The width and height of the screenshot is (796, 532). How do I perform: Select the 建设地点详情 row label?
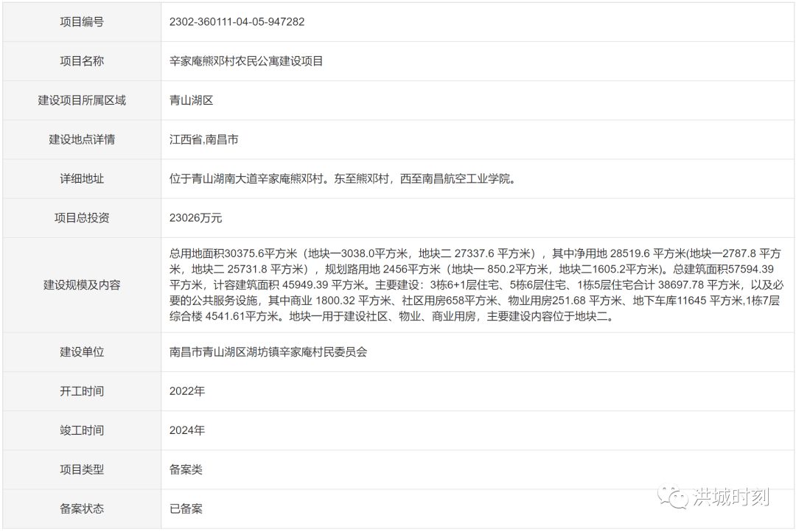(81, 139)
